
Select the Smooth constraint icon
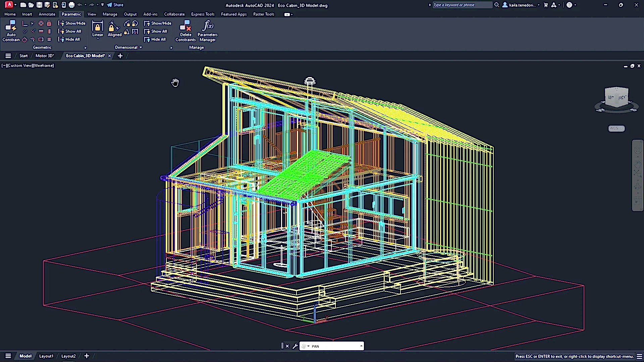33,40
